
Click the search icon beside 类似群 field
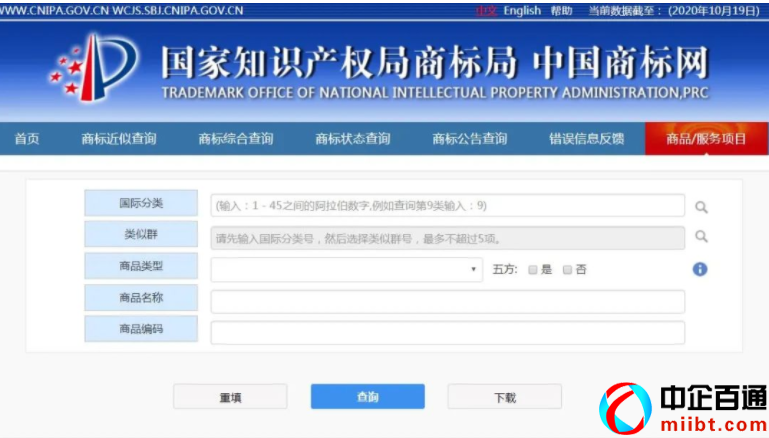coord(701,236)
